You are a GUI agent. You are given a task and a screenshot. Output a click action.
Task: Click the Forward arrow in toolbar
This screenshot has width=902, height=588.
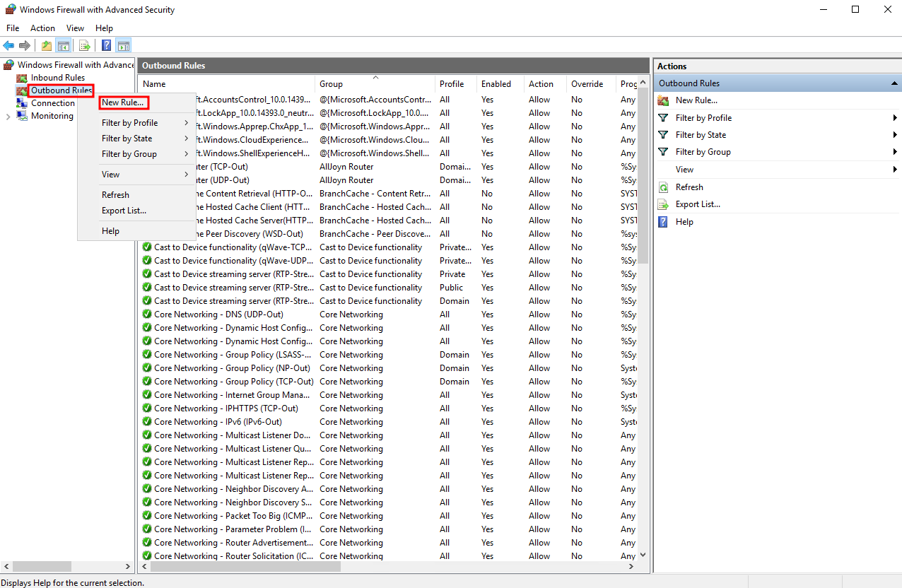point(25,46)
